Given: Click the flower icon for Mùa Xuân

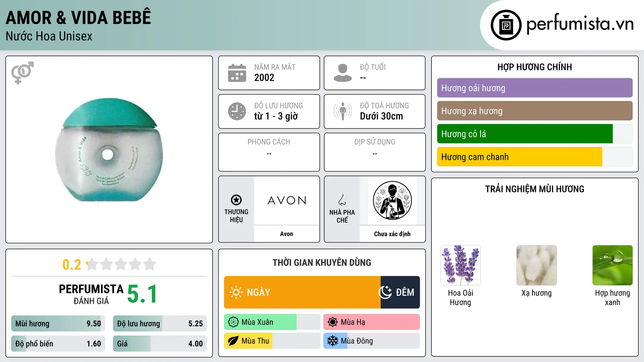Looking at the screenshot, I should pyautogui.click(x=233, y=322).
